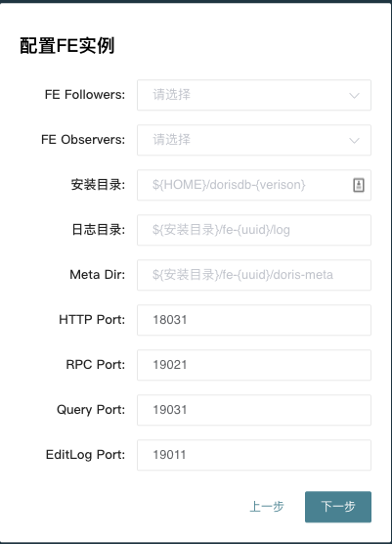This screenshot has width=392, height=544.
Task: Focus the 安装目录 input field
Action: coord(254,185)
